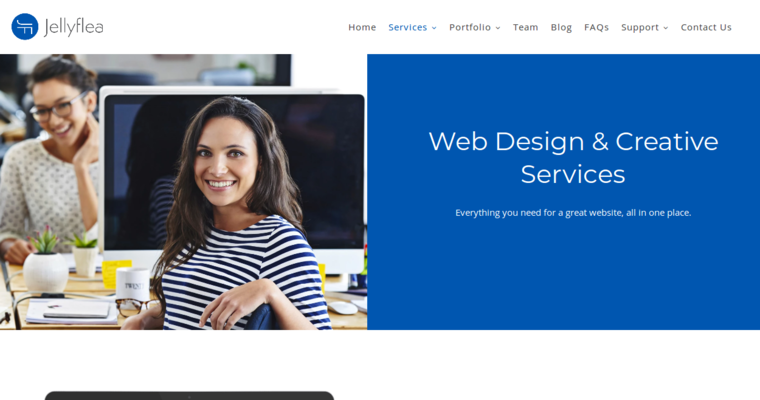Expand the Portfolio dropdown chevron
The image size is (760, 400).
coord(498,28)
